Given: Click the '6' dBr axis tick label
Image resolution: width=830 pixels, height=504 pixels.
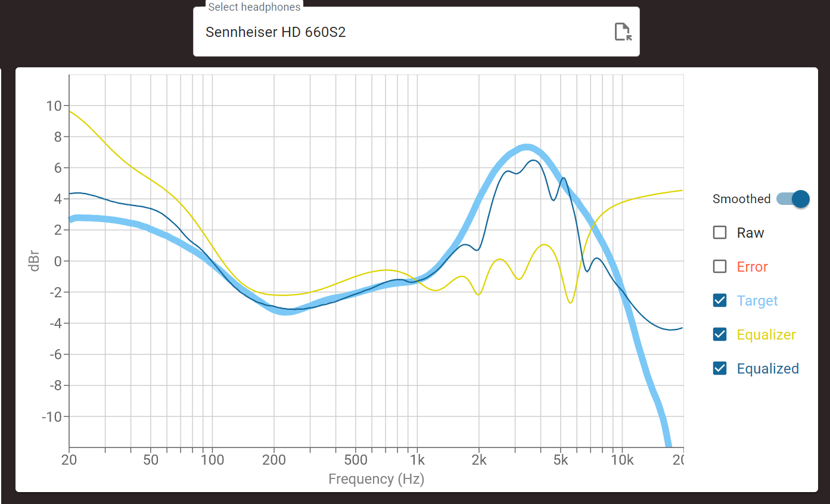Looking at the screenshot, I should [x=58, y=168].
